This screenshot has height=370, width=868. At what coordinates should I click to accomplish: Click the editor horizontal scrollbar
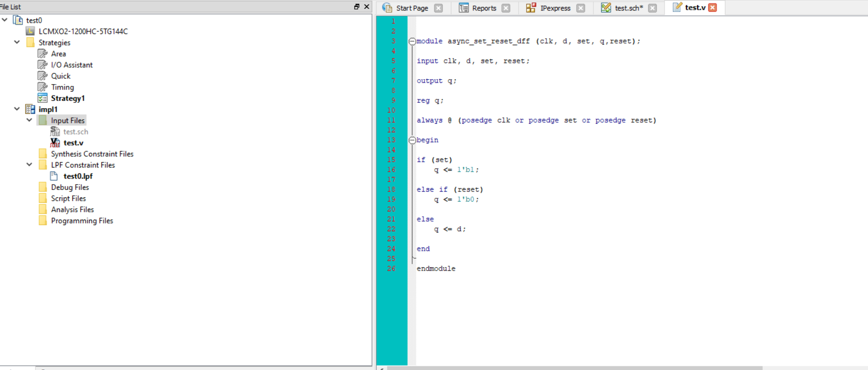click(574, 368)
